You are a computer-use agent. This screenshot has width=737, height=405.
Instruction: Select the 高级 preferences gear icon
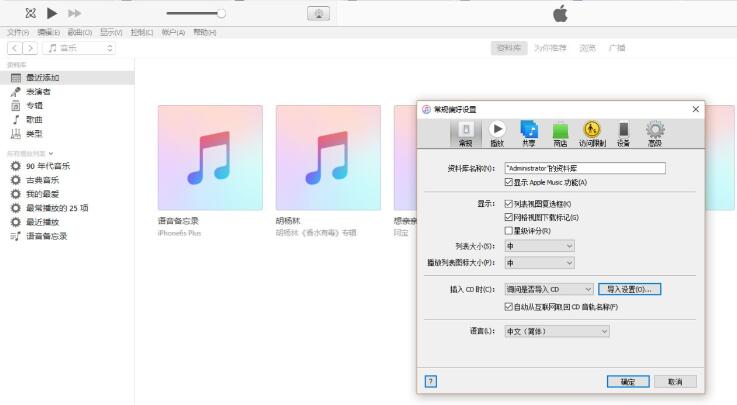pyautogui.click(x=655, y=134)
